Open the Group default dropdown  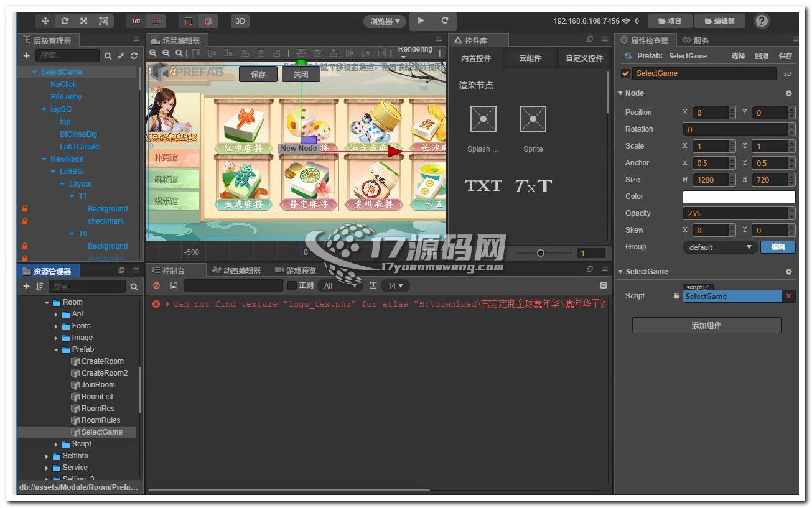point(720,247)
